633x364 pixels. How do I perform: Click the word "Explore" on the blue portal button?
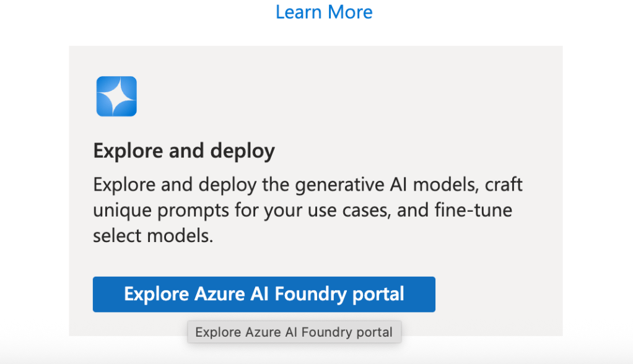coord(157,293)
